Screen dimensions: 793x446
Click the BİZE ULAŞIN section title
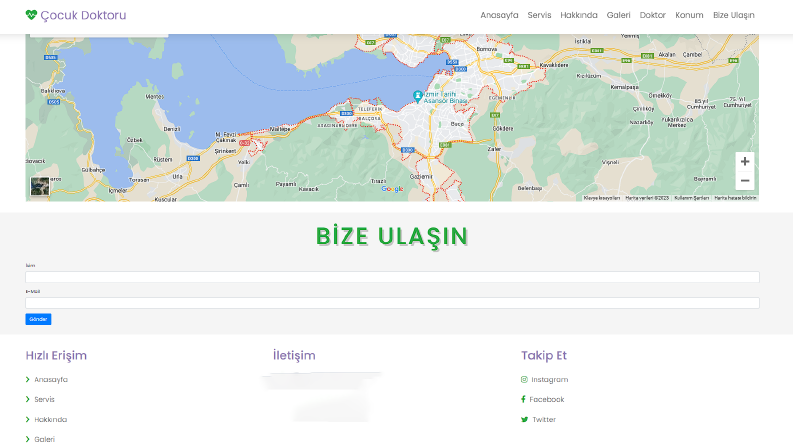point(392,237)
